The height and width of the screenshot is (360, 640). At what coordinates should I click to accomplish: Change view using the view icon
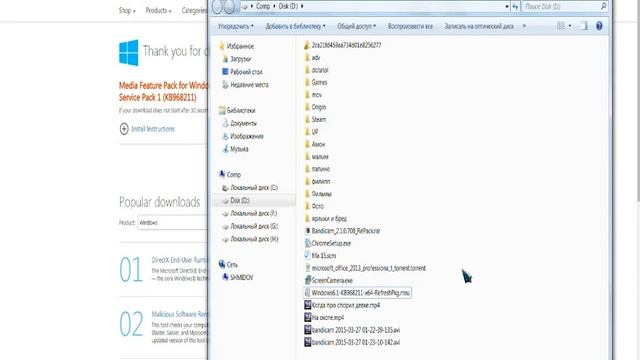pos(561,26)
